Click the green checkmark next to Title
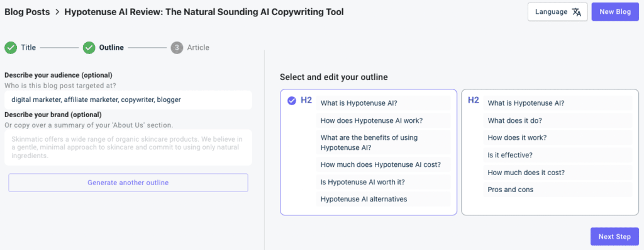This screenshot has width=644, height=250. tap(10, 48)
